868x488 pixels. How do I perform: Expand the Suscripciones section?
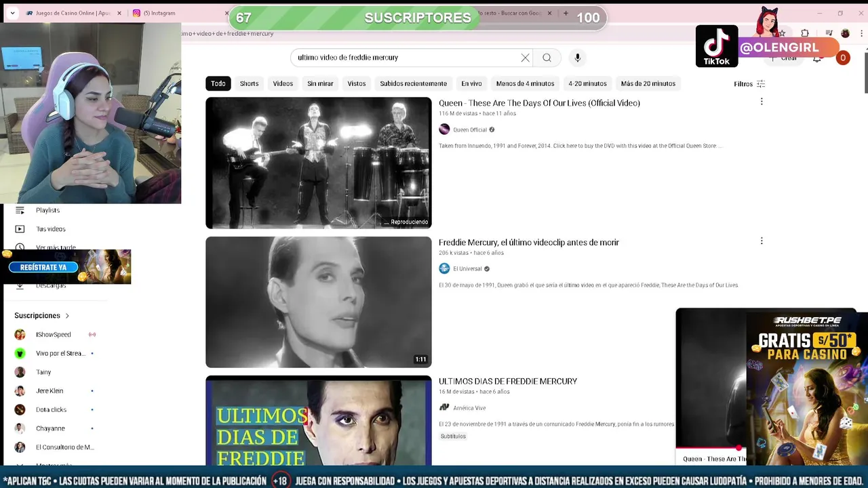(x=42, y=316)
